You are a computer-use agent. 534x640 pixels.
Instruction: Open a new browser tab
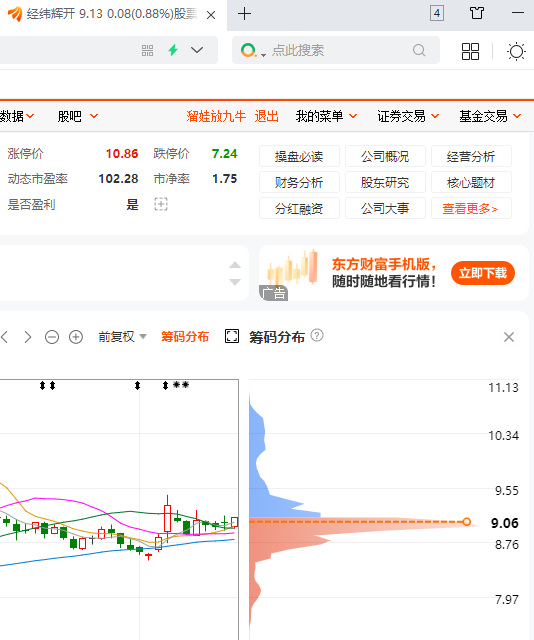coord(244,14)
